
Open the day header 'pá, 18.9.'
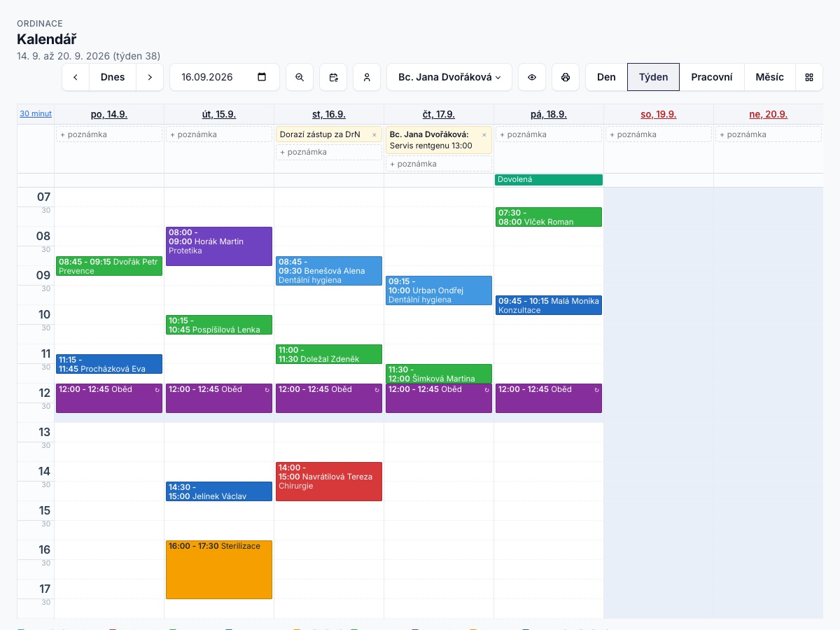click(549, 114)
